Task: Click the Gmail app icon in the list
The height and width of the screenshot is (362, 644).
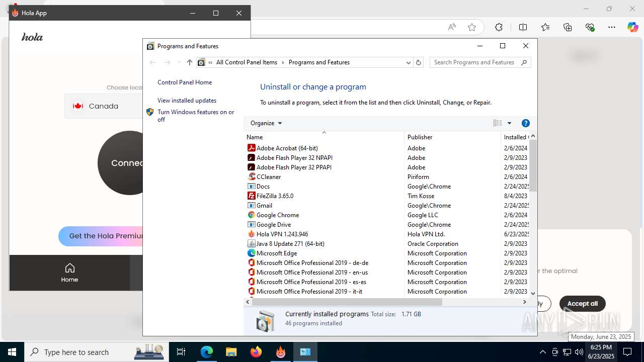Action: coord(252,205)
